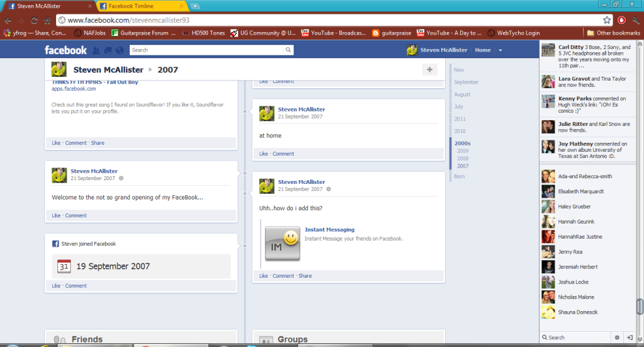Open the HD500 Tones bookmark
644x347 pixels.
click(x=204, y=33)
